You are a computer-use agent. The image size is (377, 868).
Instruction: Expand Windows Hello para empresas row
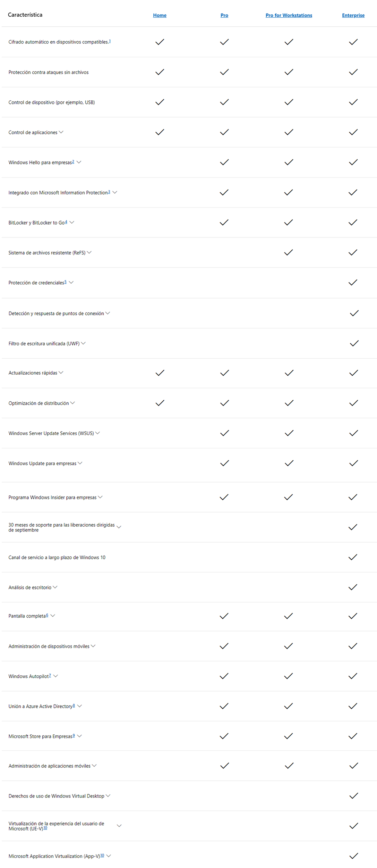pos(79,162)
